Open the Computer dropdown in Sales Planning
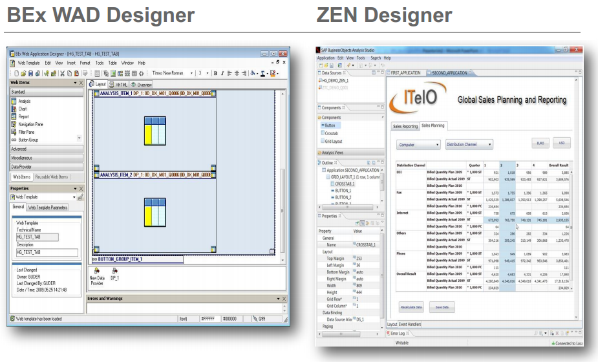 pos(418,145)
